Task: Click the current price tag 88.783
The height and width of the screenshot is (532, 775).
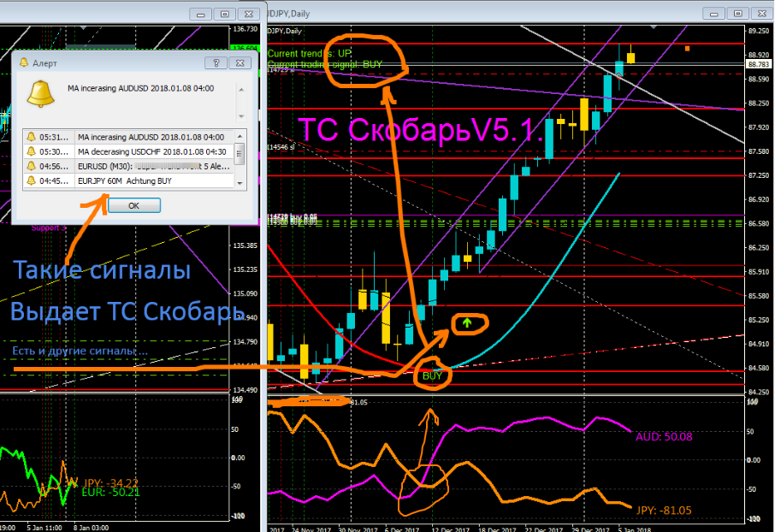Action: [759, 64]
